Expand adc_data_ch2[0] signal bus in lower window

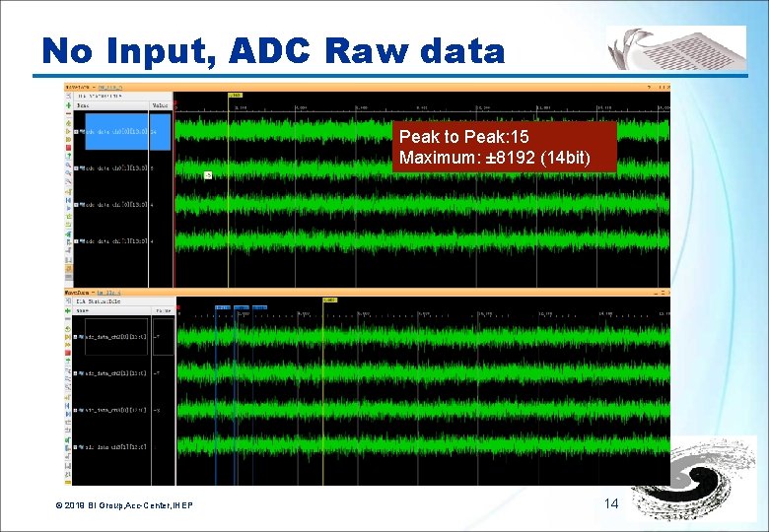[75, 337]
